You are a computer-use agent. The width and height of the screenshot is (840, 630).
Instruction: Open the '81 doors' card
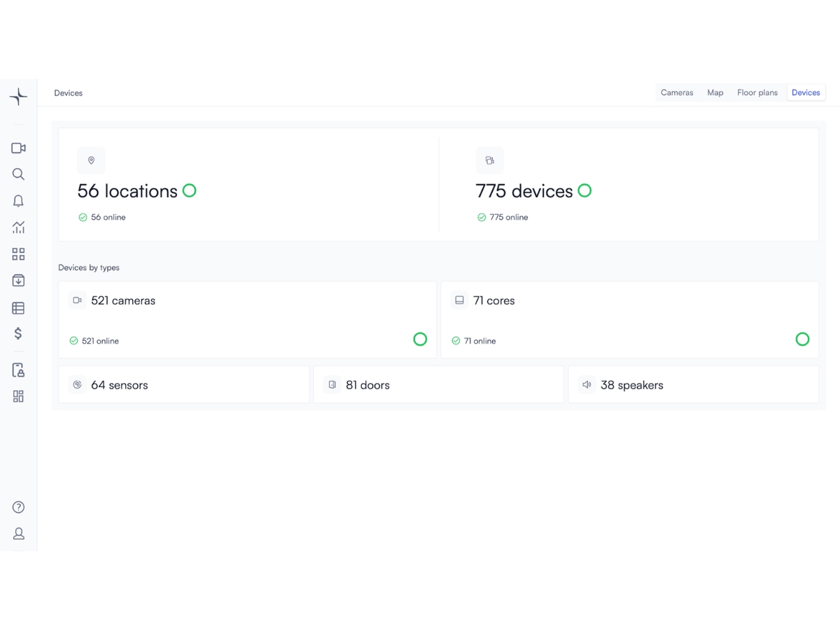point(438,385)
